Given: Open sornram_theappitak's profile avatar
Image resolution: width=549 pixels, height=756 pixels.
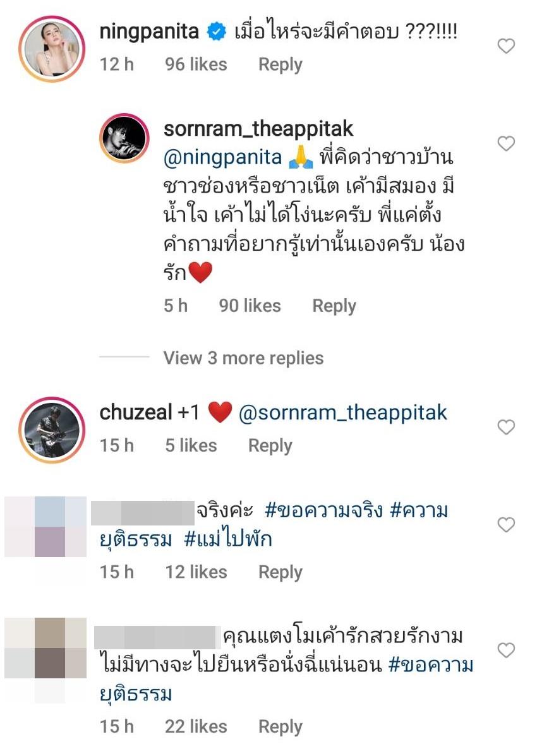Looking at the screenshot, I should coord(124,138).
